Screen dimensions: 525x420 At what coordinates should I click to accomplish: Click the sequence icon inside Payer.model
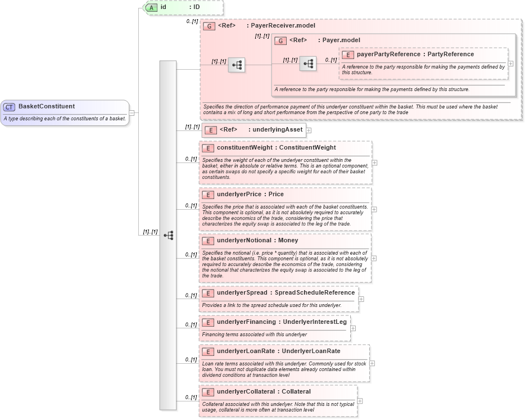(x=308, y=64)
